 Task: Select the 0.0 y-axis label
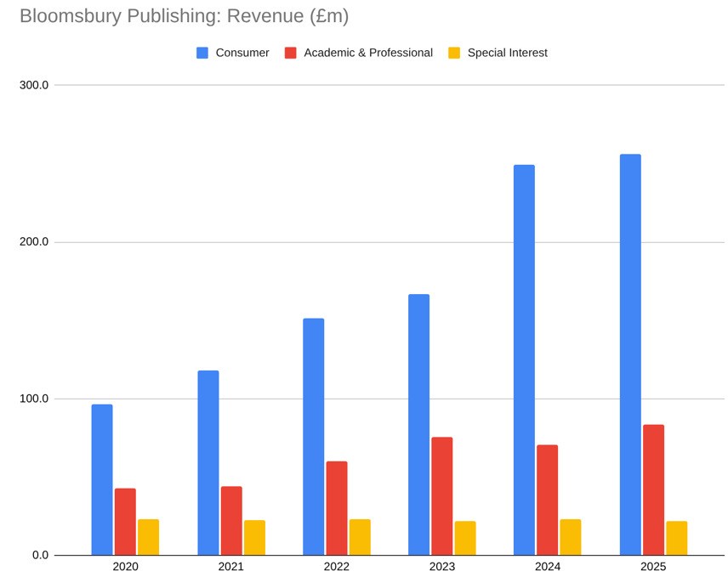(x=40, y=555)
